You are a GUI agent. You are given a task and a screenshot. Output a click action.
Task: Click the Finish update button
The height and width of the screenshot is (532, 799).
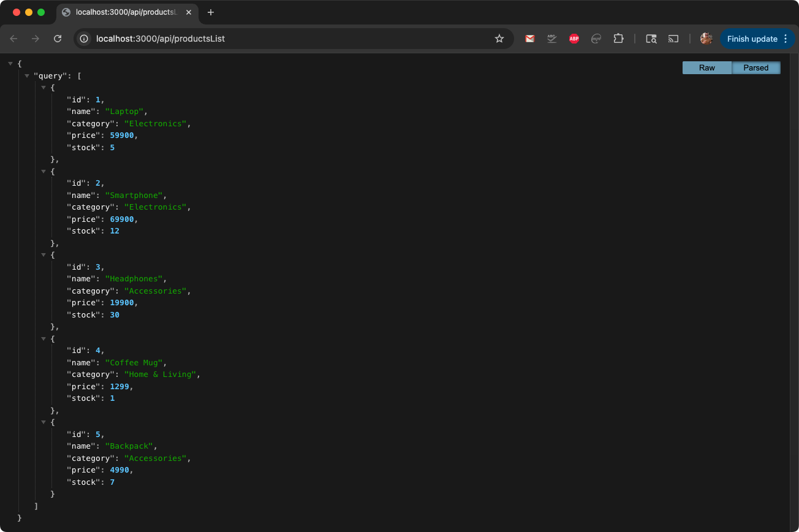coord(752,39)
